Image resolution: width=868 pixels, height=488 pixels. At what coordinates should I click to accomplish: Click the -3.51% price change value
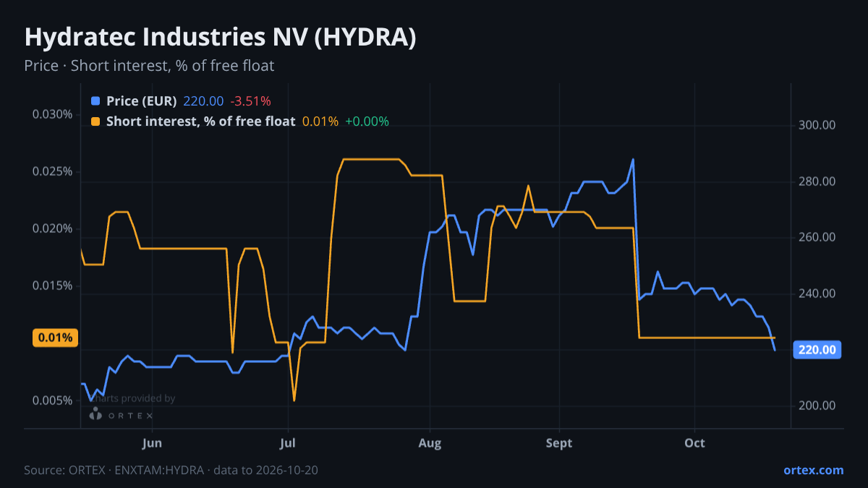point(250,101)
